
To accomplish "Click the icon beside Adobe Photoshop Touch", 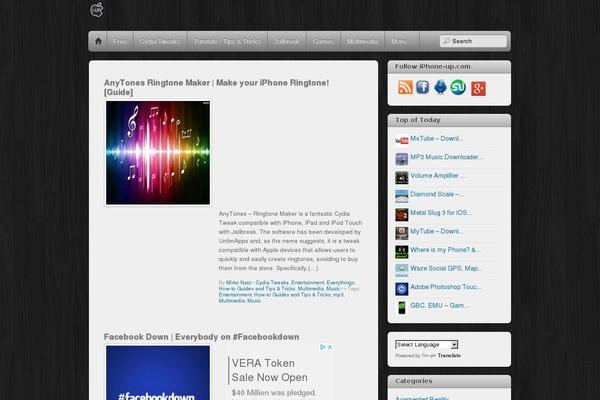I will click(x=401, y=289).
